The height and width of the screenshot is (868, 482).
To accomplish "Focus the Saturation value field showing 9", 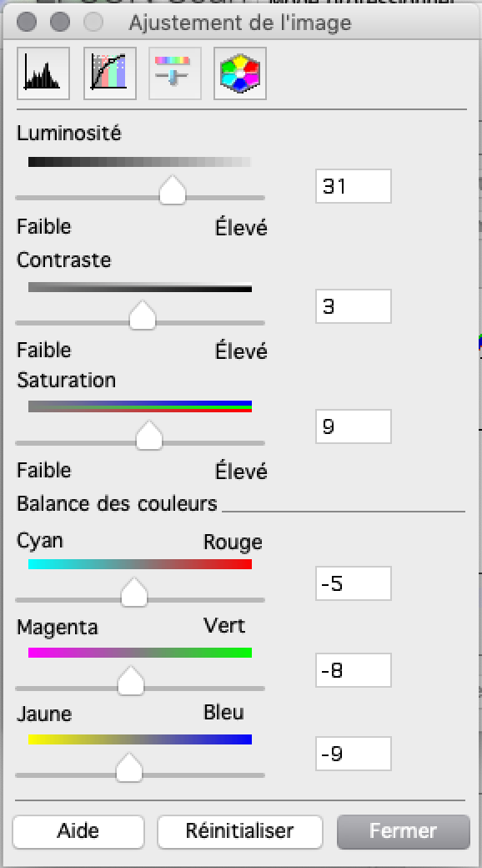I will click(353, 426).
